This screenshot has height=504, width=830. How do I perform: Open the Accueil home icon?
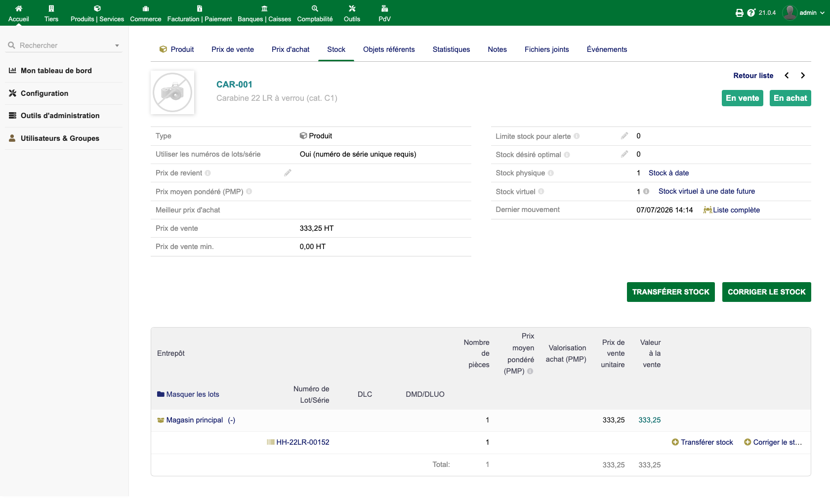coord(19,8)
